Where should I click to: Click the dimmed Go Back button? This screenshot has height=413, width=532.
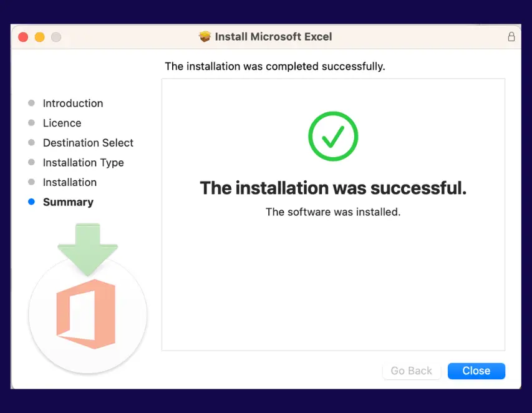[411, 371]
